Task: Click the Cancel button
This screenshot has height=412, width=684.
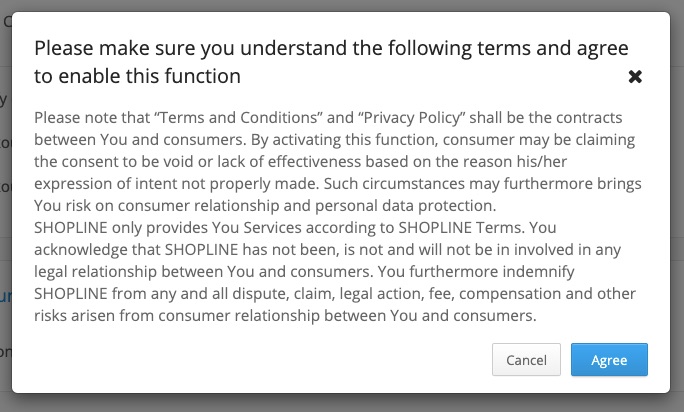Action: pos(526,360)
